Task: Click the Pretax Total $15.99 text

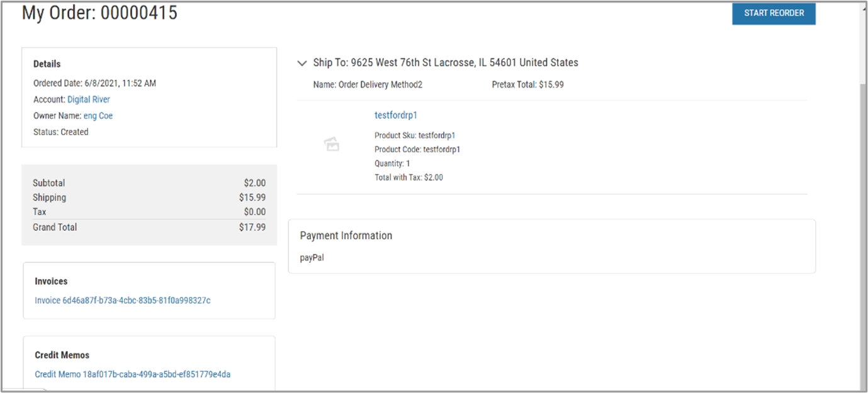Action: coord(527,84)
